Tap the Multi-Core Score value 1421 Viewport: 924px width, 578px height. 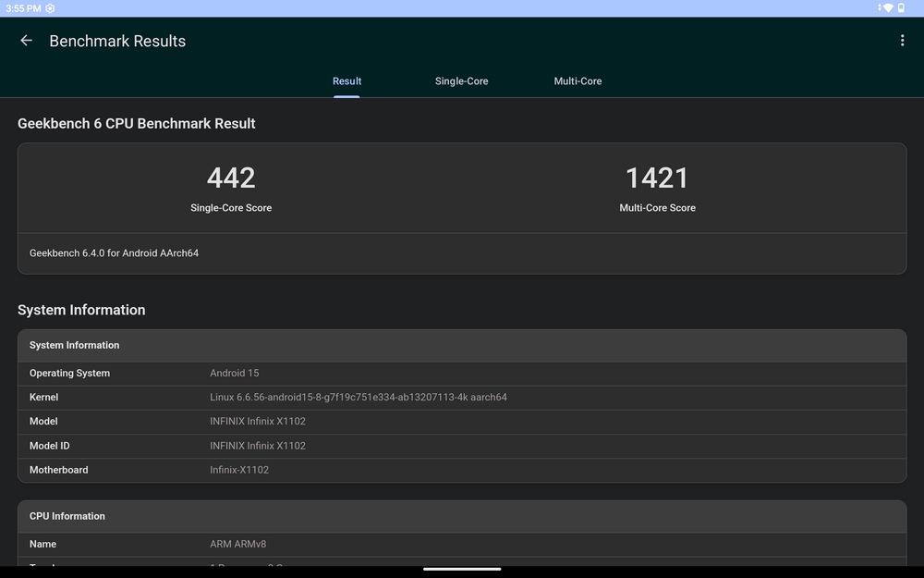[x=657, y=178]
